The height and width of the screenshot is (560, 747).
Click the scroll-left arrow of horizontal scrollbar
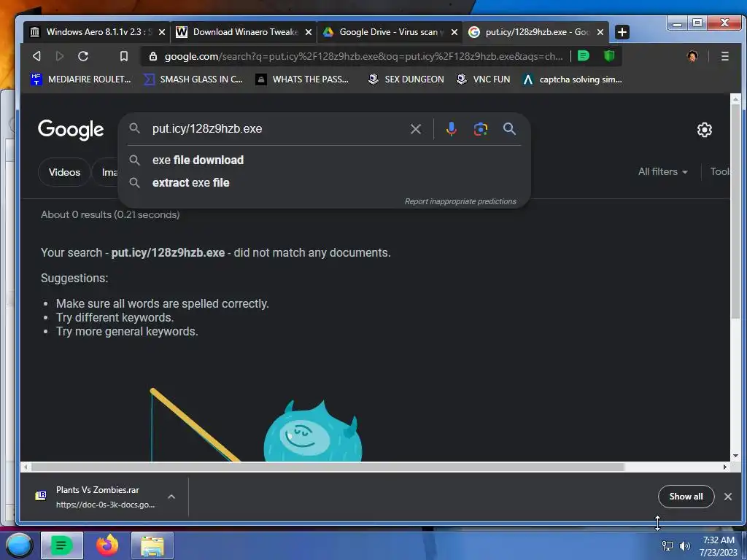[26, 467]
